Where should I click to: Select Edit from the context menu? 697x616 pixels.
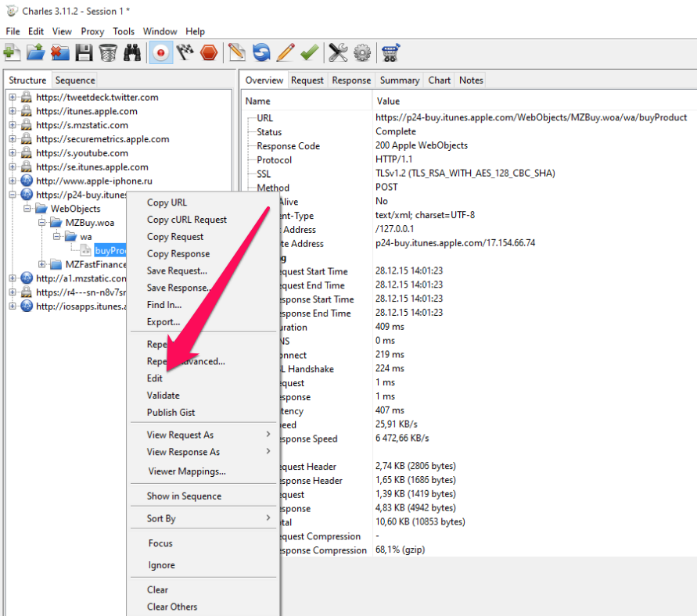click(155, 378)
